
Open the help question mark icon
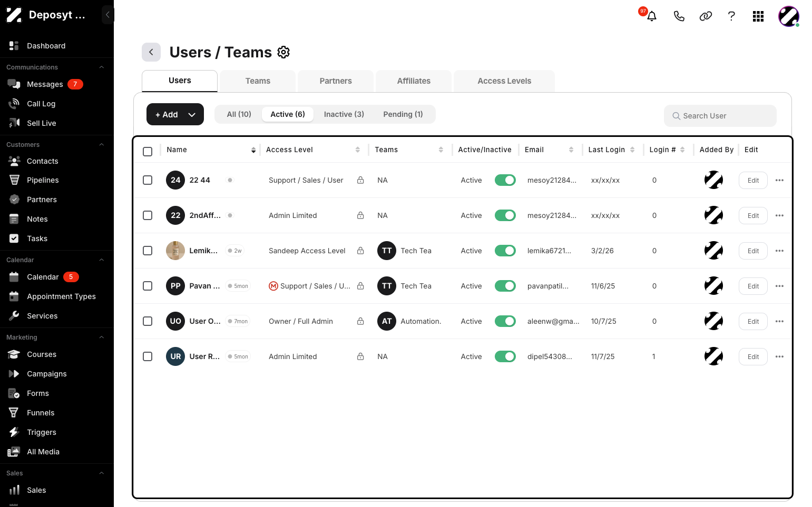point(731,16)
